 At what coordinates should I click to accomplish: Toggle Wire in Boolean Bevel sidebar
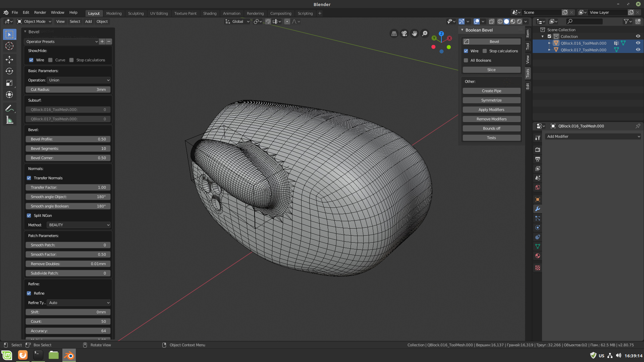point(466,51)
